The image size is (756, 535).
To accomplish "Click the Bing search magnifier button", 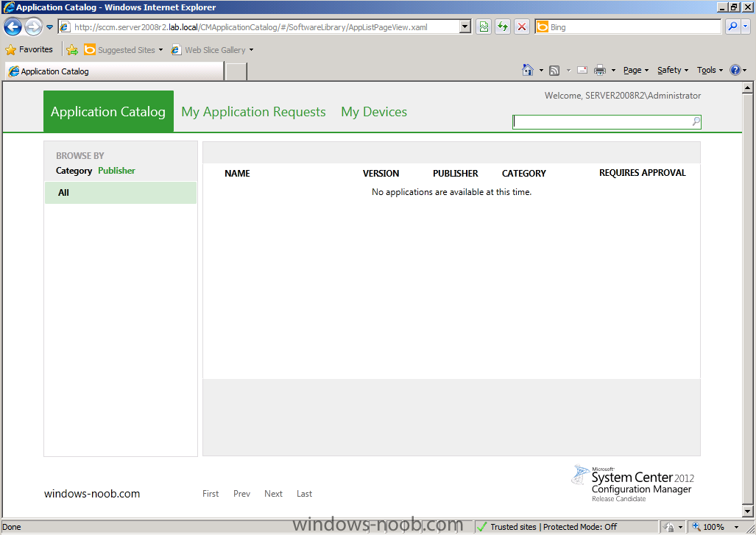I will coord(732,26).
